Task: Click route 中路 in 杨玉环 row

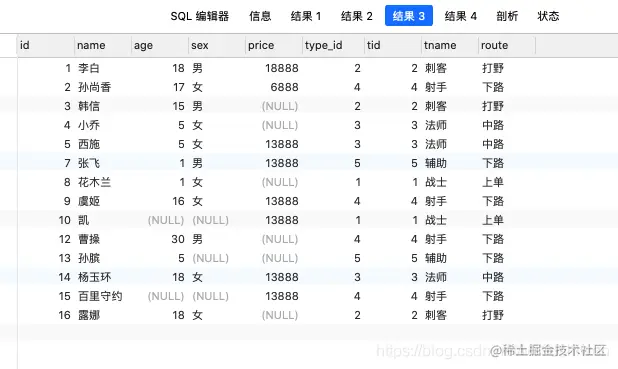Action: coord(493,277)
